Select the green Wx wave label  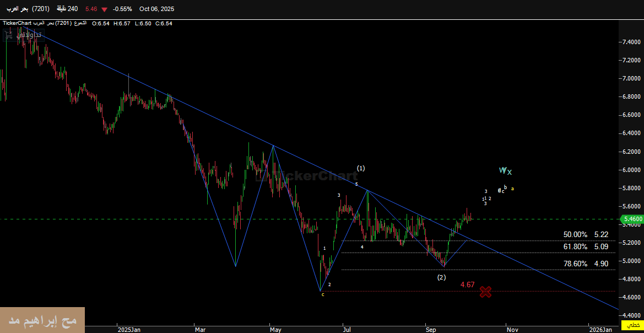pyautogui.click(x=505, y=171)
